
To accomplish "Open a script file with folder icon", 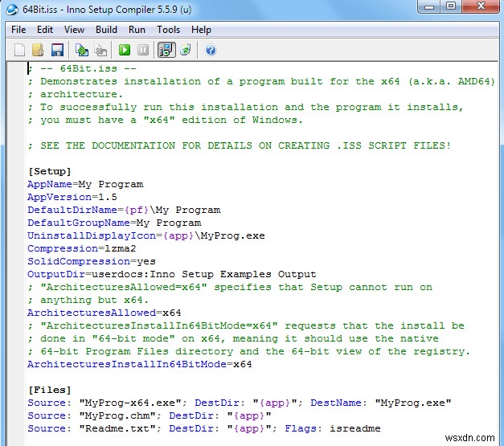I will click(x=38, y=50).
